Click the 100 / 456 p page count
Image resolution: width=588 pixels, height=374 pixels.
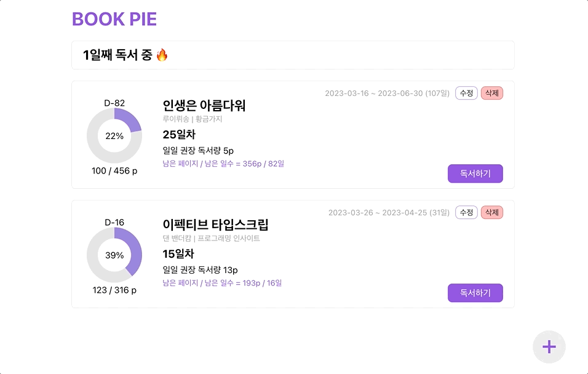114,170
